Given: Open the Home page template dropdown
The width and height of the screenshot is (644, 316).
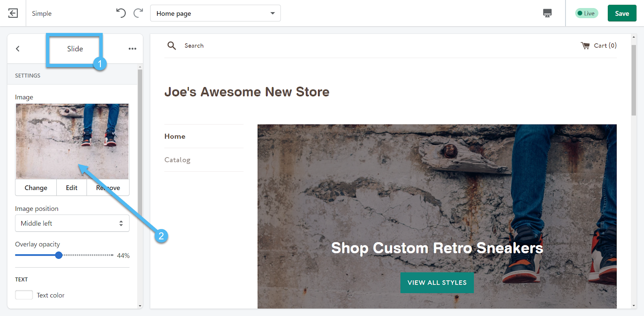Looking at the screenshot, I should 215,13.
